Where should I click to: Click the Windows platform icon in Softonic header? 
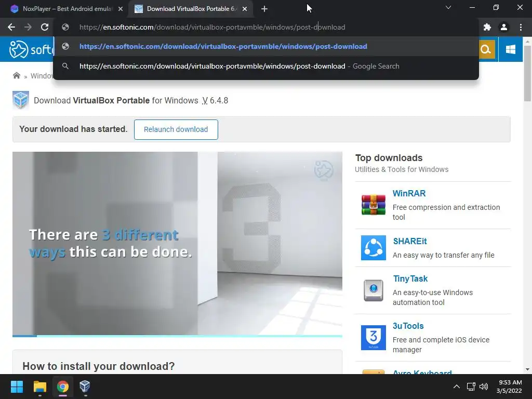[x=510, y=49]
